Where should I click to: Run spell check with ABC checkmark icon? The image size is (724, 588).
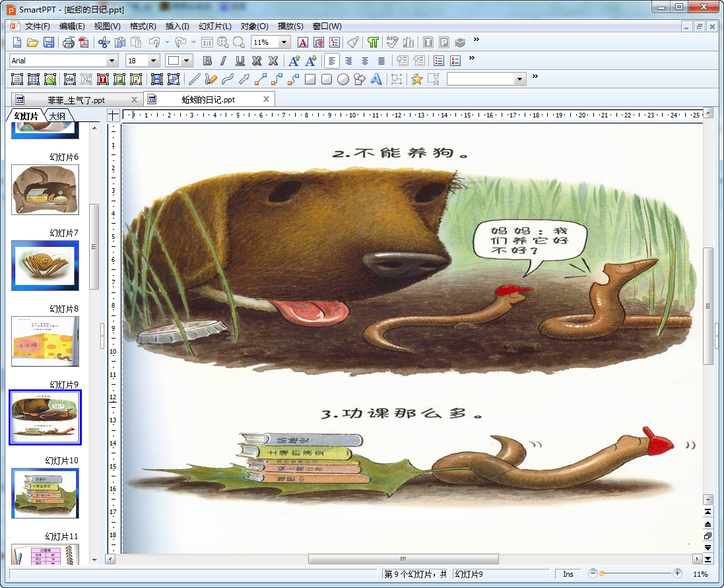393,42
